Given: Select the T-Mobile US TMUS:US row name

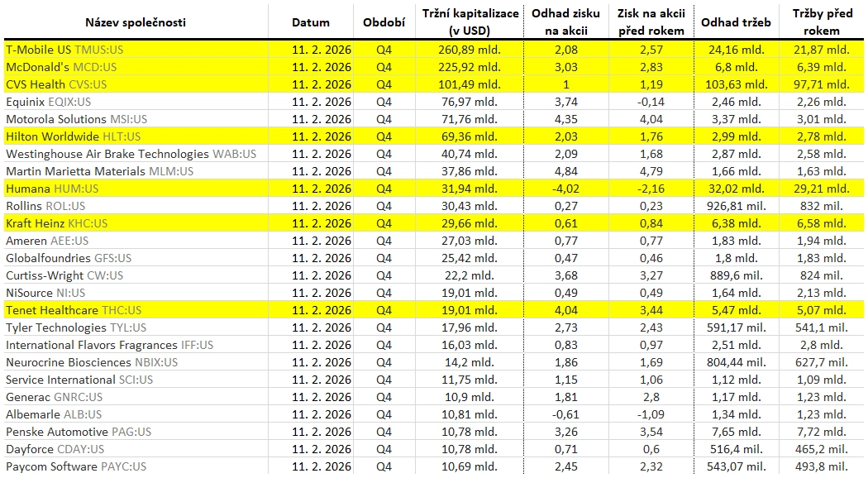Looking at the screenshot, I should (x=64, y=50).
